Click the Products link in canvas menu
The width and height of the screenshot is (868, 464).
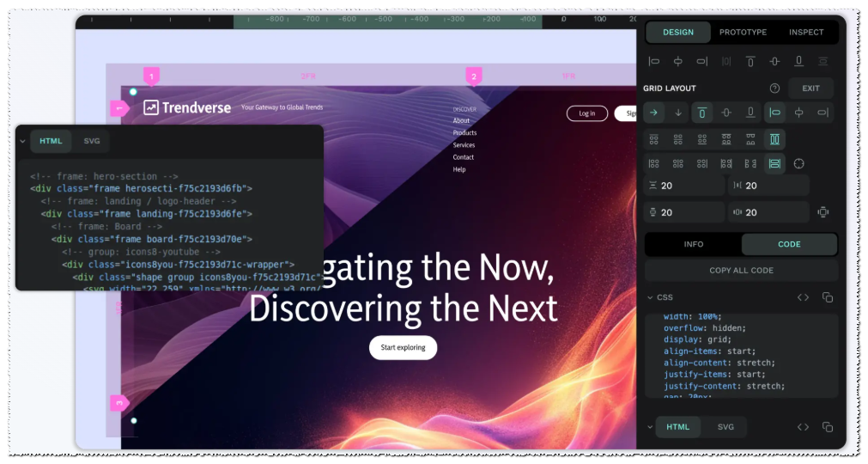(464, 133)
